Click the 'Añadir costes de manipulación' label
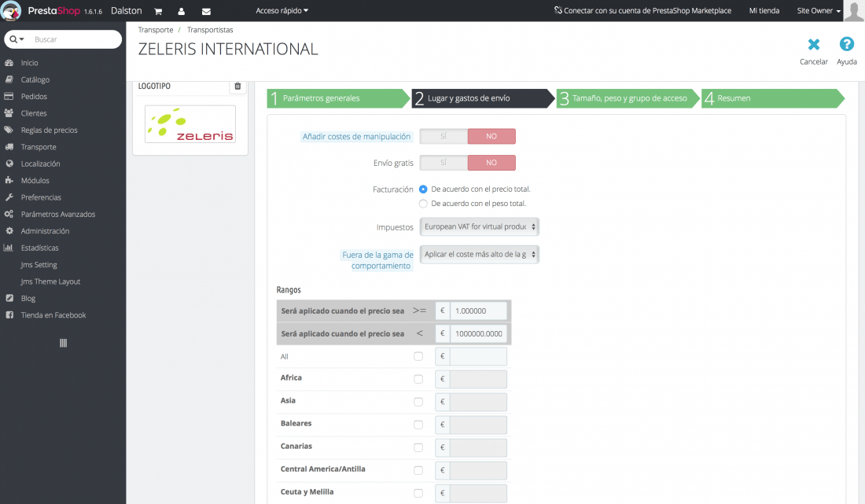Screen dimensions: 865x504 pos(356,136)
